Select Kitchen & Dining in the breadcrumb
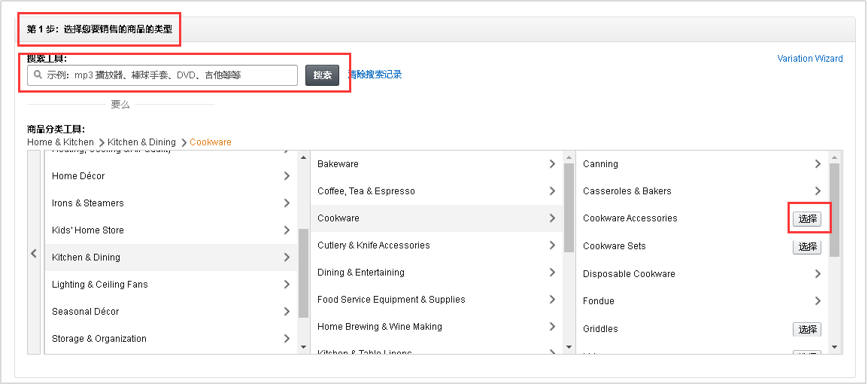The width and height of the screenshot is (868, 384). [x=141, y=142]
